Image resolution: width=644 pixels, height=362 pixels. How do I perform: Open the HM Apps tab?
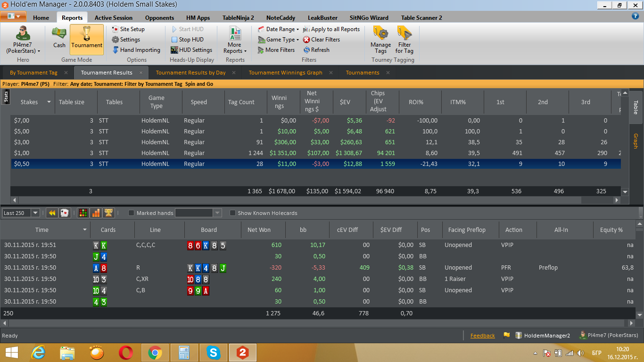(198, 18)
